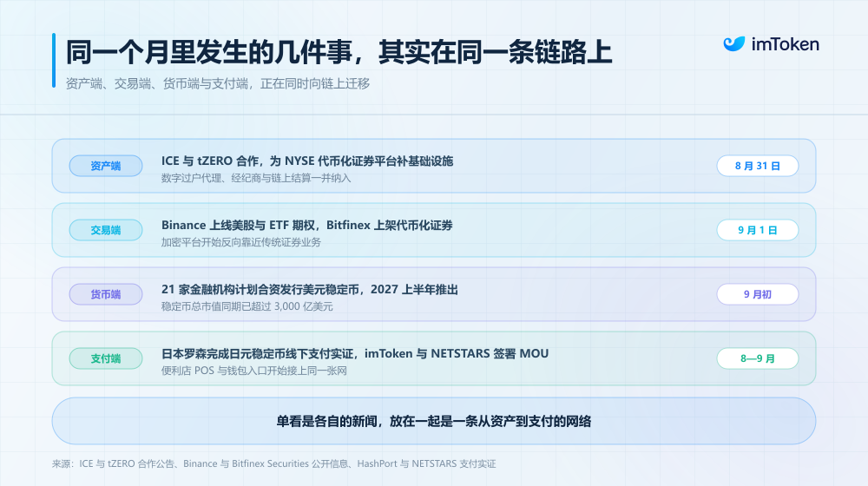Click the imToken logo icon

click(734, 43)
